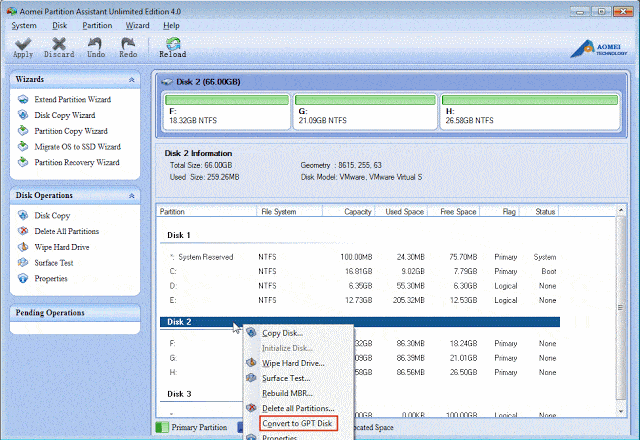Open the Disk menu
This screenshot has height=440, width=640.
[60, 26]
